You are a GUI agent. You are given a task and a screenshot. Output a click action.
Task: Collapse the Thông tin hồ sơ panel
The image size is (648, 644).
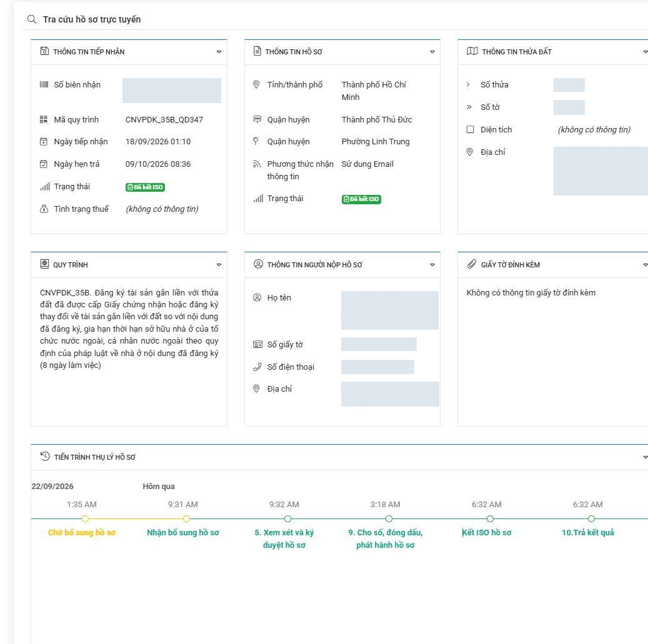pos(432,52)
